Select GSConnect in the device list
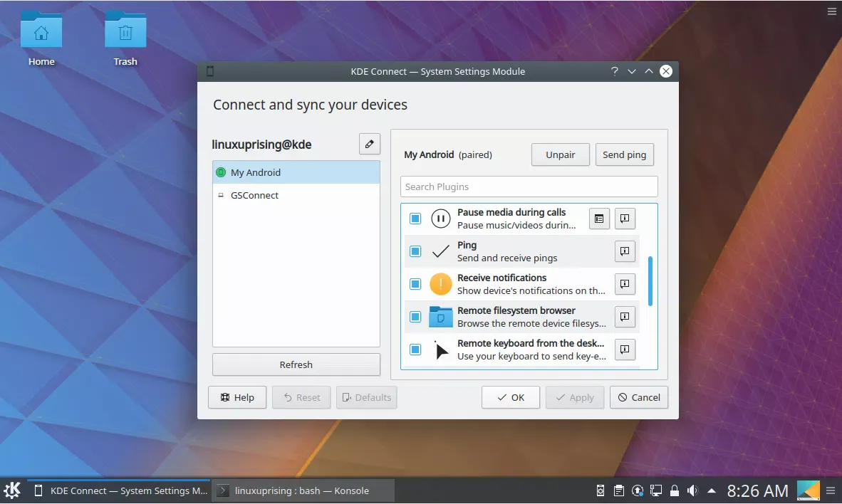 click(x=254, y=195)
